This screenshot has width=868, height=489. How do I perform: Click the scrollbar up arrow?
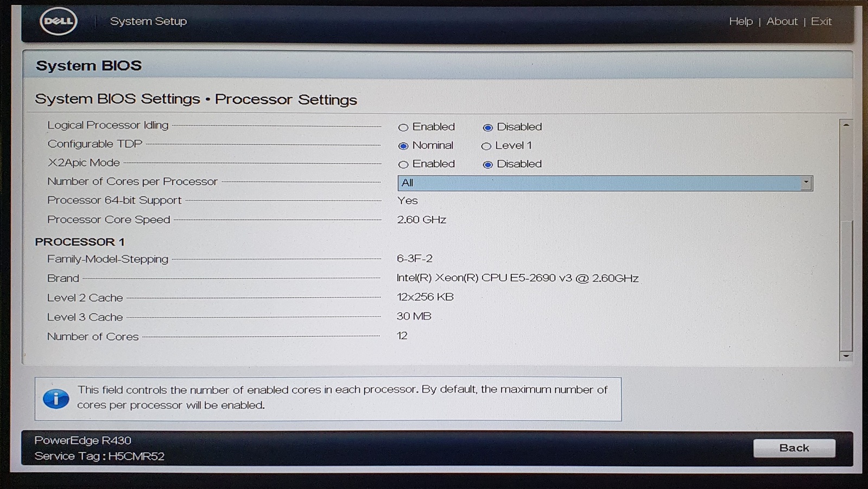(x=846, y=125)
